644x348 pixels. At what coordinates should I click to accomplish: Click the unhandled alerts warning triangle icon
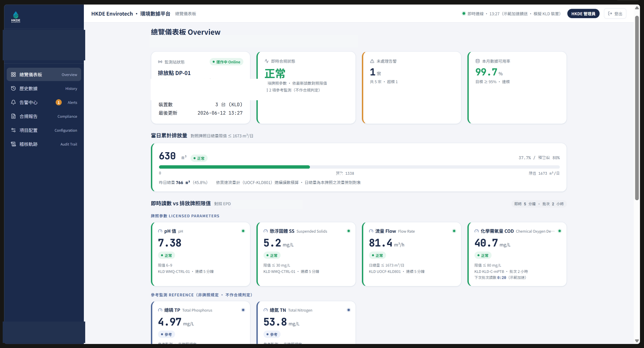click(x=372, y=61)
